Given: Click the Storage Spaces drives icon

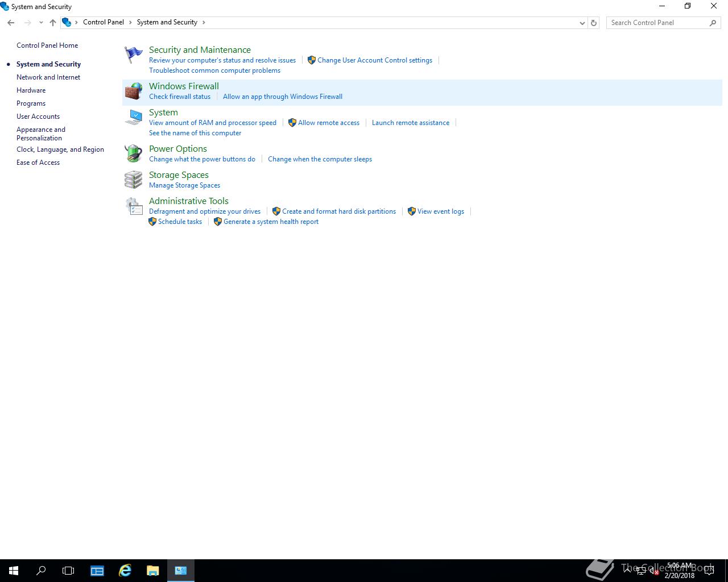Looking at the screenshot, I should pyautogui.click(x=134, y=180).
